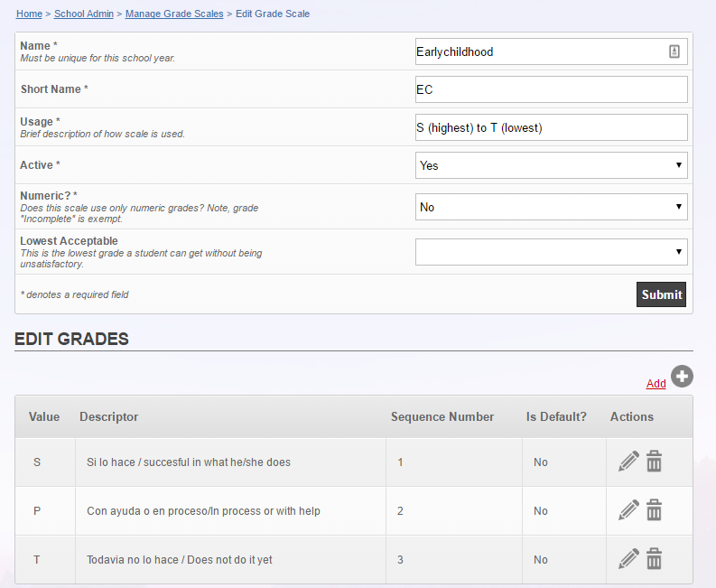Open School Admin breadcrumb
716x588 pixels.
(84, 14)
